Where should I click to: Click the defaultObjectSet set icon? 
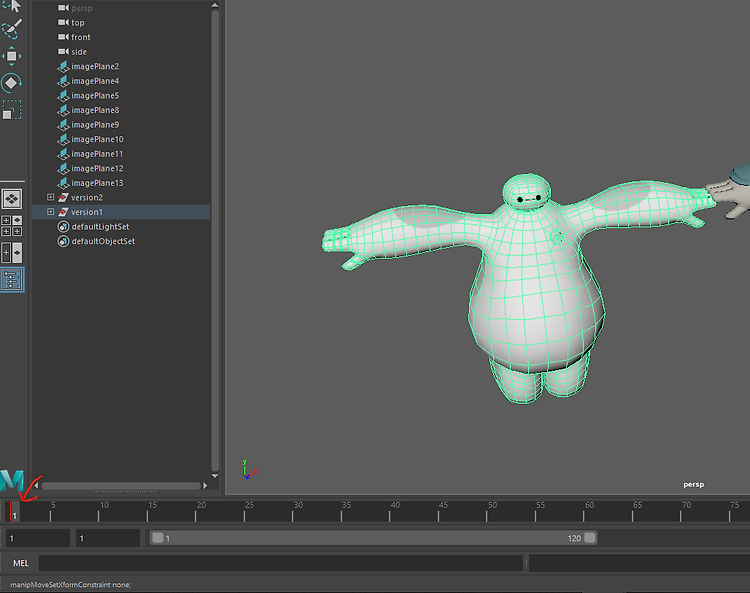(x=63, y=241)
